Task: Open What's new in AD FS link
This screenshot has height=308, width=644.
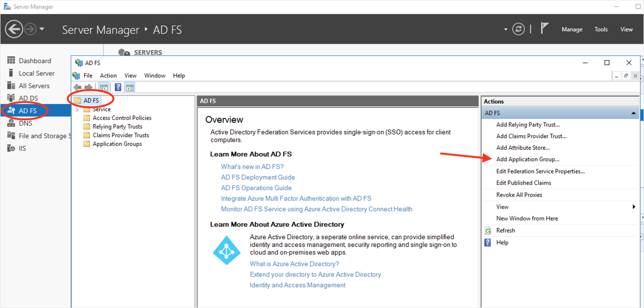Action: (252, 167)
